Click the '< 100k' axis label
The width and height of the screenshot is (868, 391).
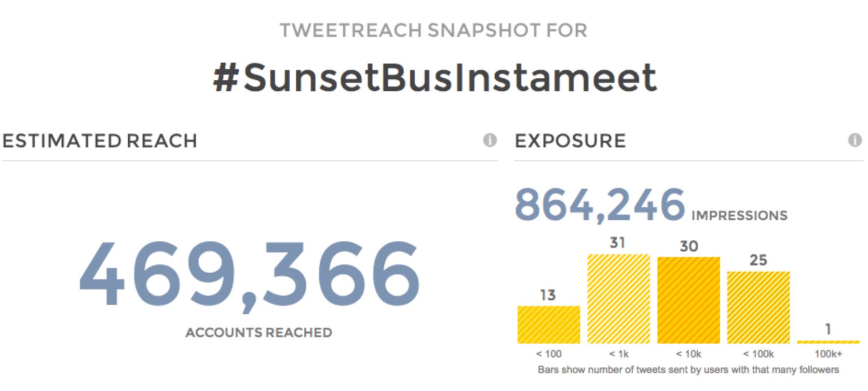pyautogui.click(x=759, y=354)
